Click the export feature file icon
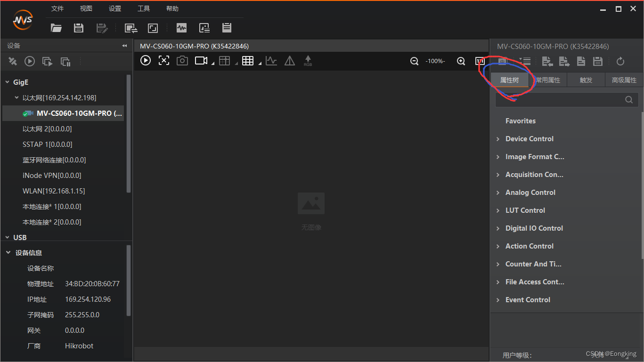The width and height of the screenshot is (644, 362). [564, 61]
